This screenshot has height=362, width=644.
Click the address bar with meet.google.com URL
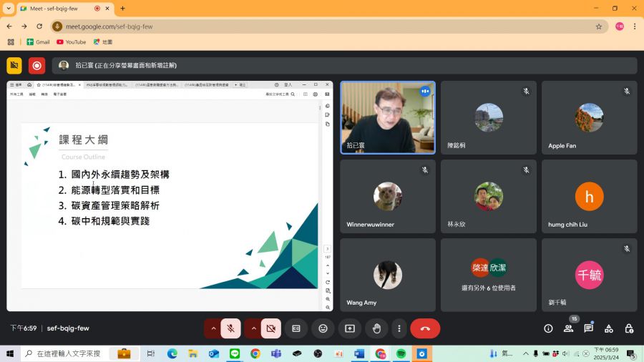[x=322, y=26]
